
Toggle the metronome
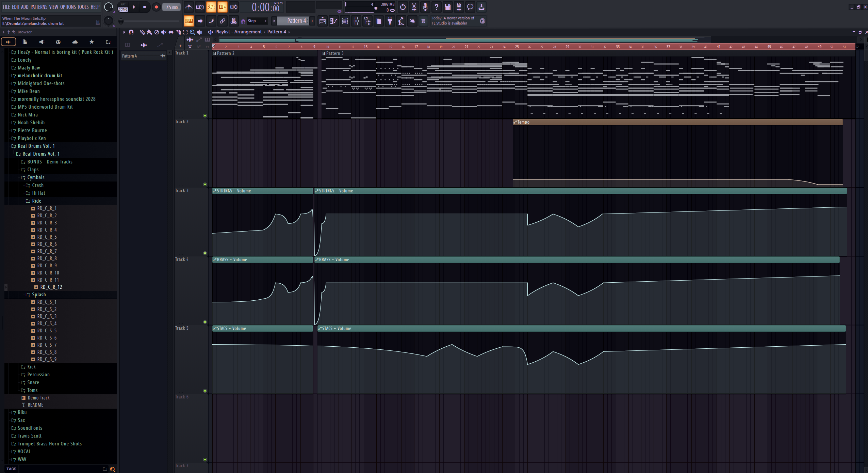point(189,7)
